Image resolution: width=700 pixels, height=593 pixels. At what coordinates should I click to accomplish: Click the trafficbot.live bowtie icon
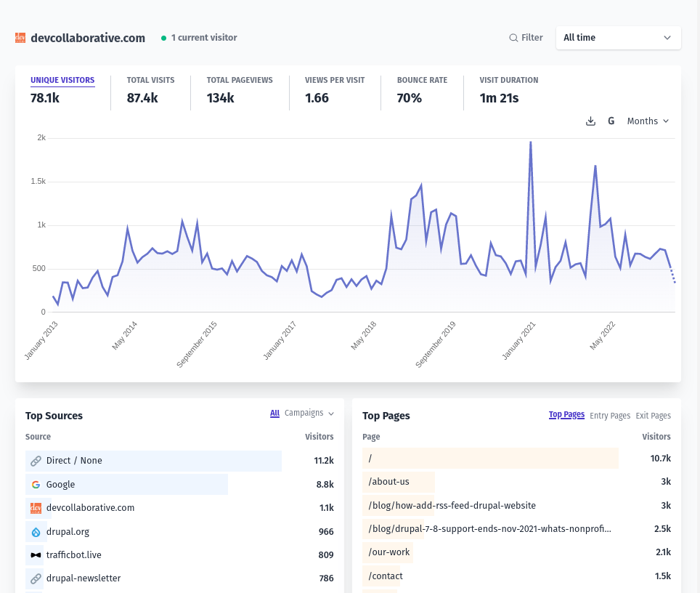36,555
